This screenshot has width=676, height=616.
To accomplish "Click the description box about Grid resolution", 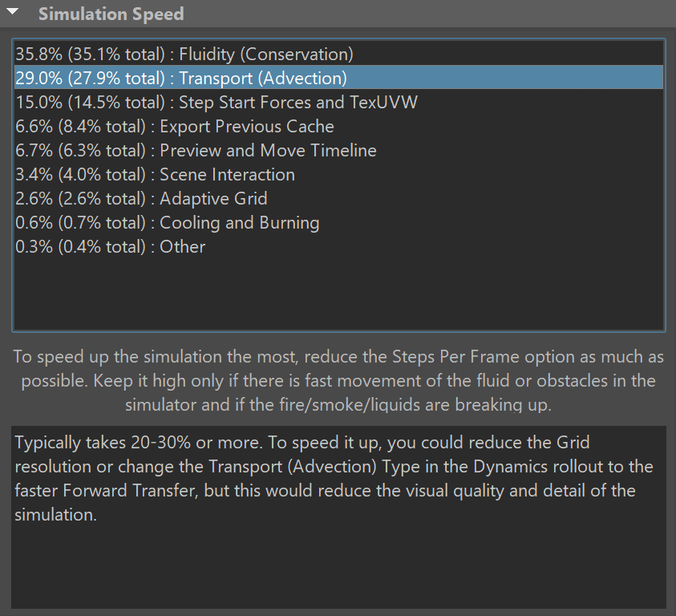I will pyautogui.click(x=339, y=517).
